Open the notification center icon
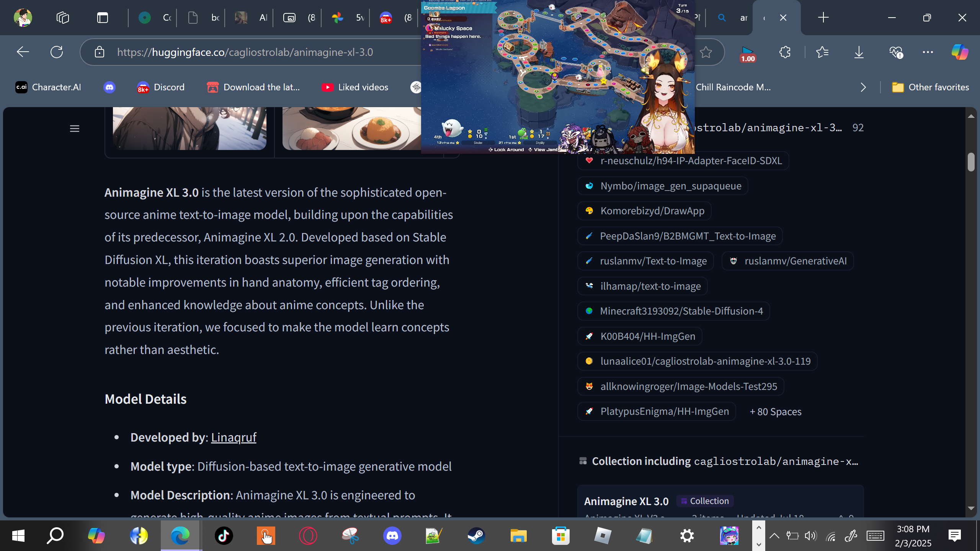Screen dimensions: 980x551 [x=955, y=536]
